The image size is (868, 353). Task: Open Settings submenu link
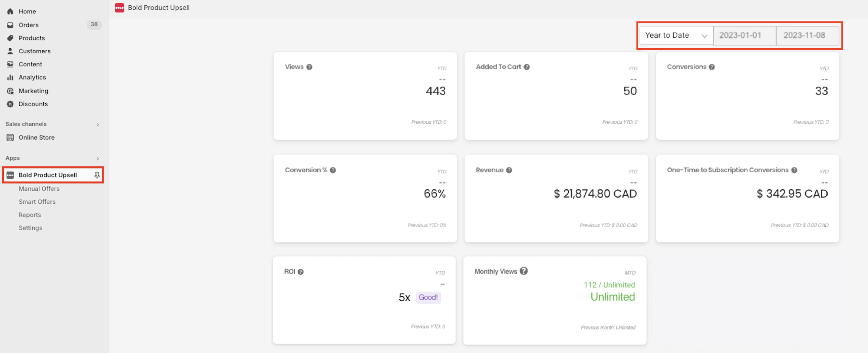click(30, 228)
